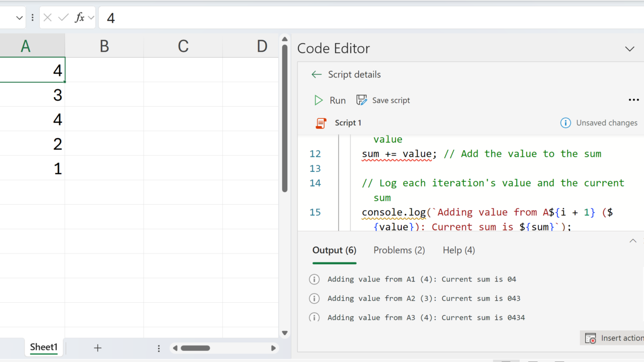This screenshot has height=362, width=644.
Task: Switch to the Help (4) tab
Action: [458, 250]
